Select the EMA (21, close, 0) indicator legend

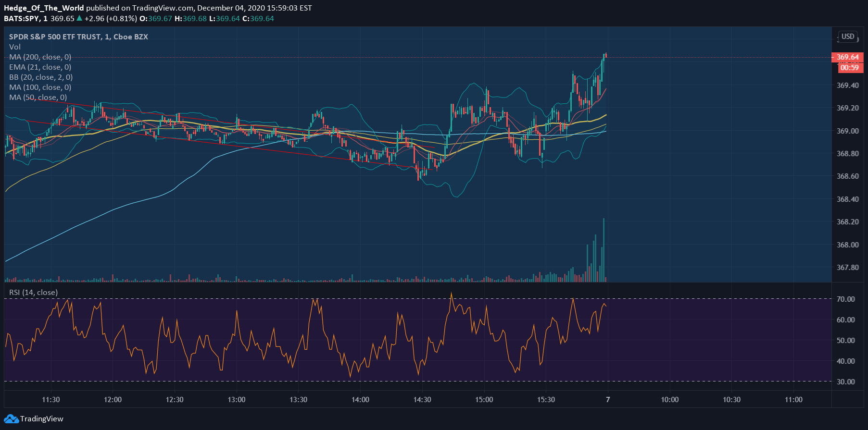click(40, 67)
